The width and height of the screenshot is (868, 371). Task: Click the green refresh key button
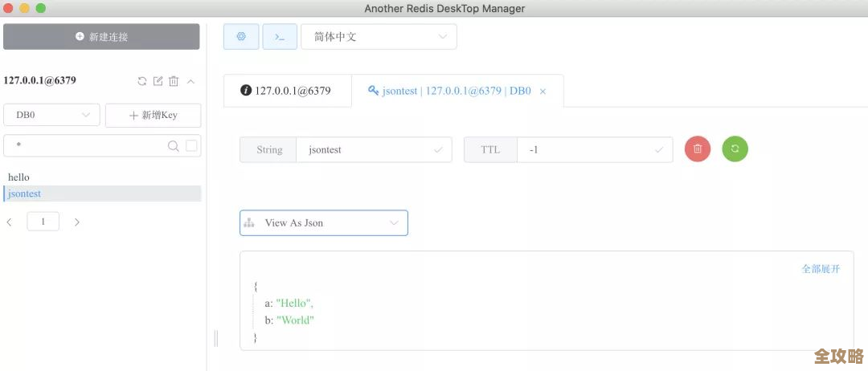coord(735,149)
